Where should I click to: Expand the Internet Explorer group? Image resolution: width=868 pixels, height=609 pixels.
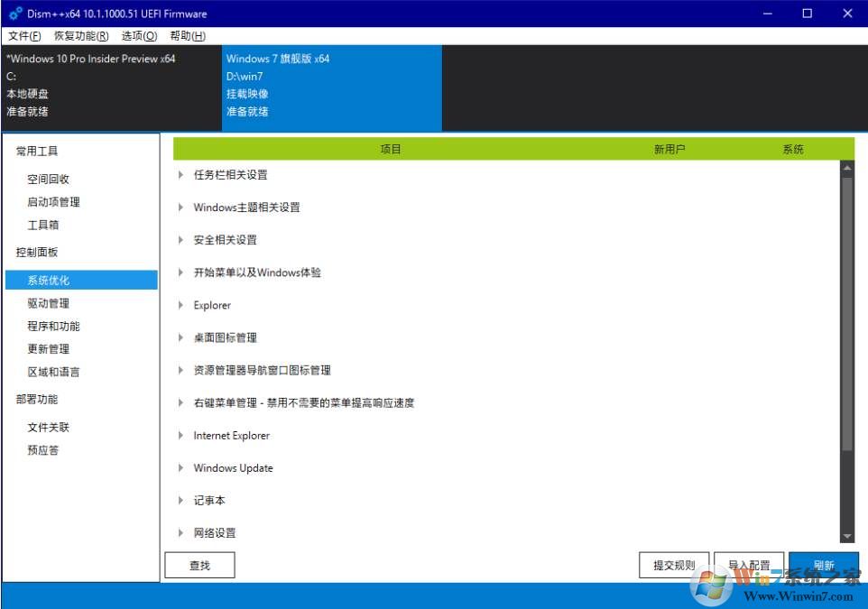[180, 436]
